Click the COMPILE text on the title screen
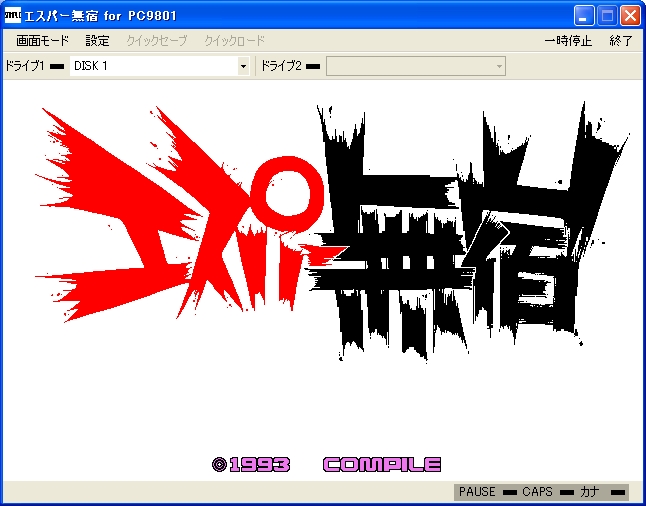This screenshot has width=646, height=506. tap(382, 465)
